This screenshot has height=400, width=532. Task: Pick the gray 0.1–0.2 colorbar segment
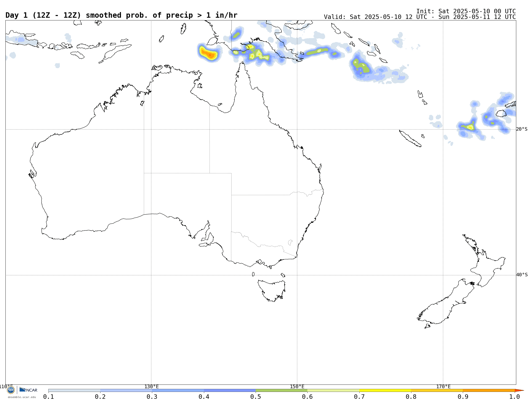(x=74, y=390)
